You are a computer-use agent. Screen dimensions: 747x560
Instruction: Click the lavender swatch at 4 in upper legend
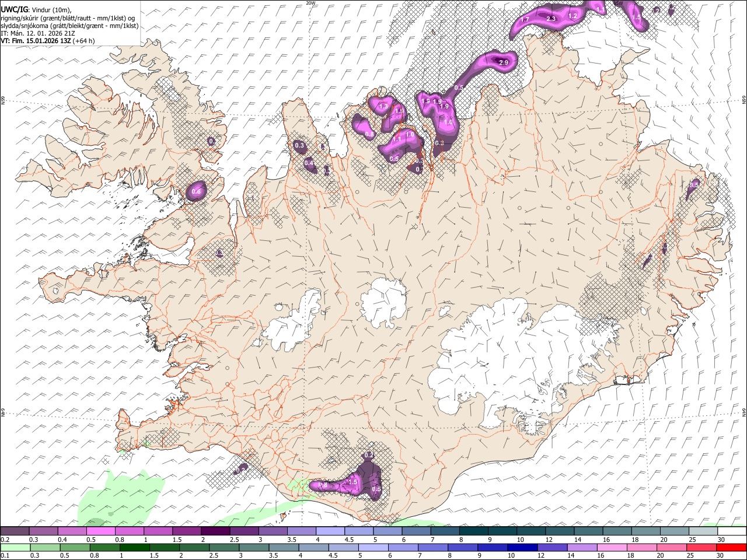[x=330, y=531]
